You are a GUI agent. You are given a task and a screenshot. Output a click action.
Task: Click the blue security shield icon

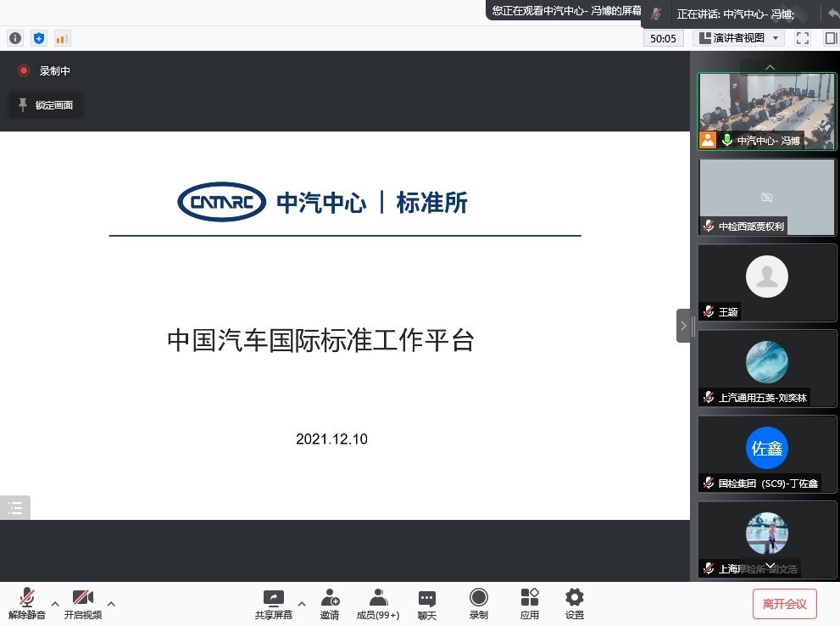[x=38, y=38]
